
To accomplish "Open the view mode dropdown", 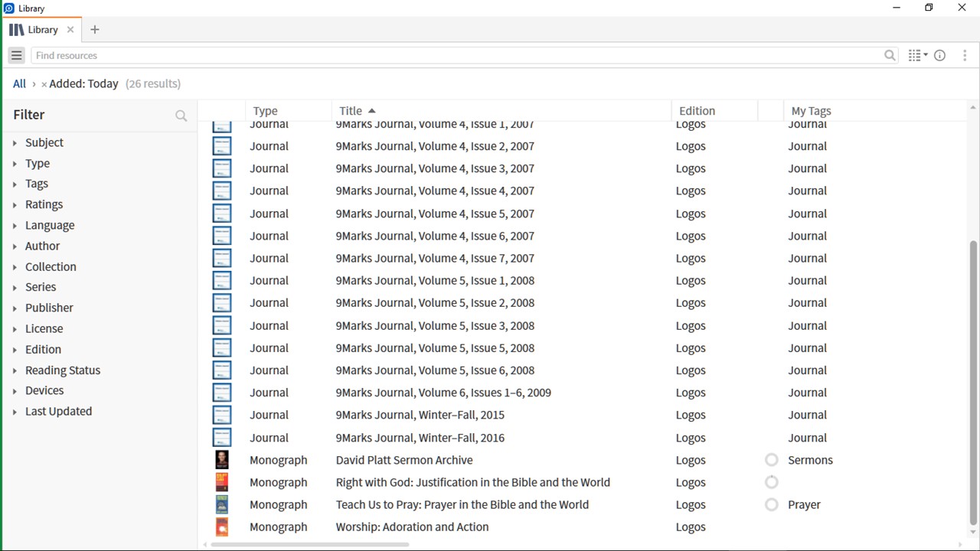I will (x=918, y=55).
